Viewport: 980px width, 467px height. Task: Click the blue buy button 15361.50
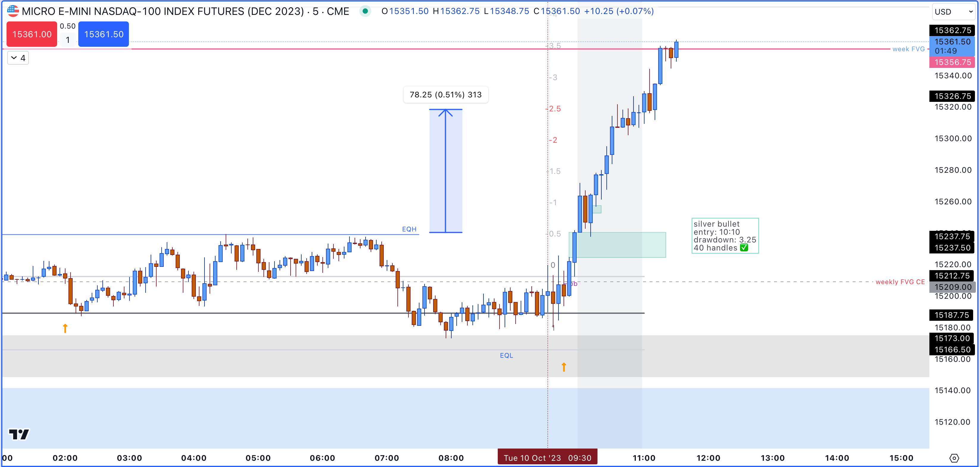(104, 34)
